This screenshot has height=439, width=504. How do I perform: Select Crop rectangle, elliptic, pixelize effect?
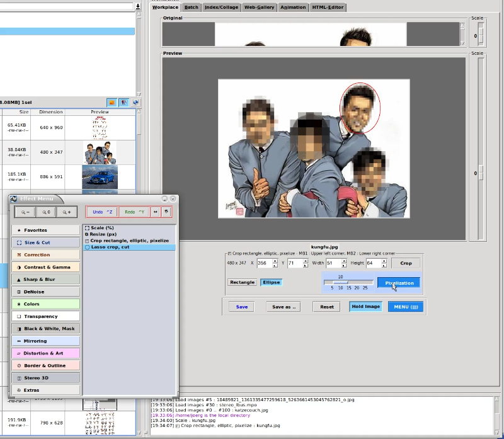pos(129,241)
